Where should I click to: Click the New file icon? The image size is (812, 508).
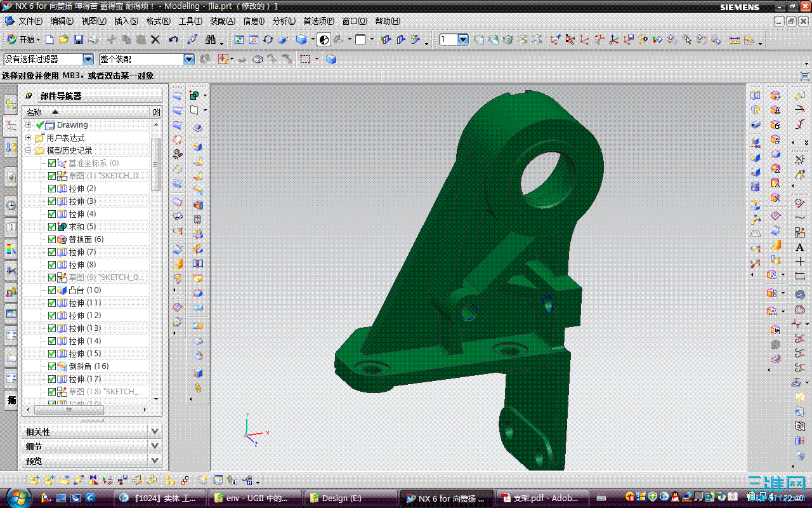point(49,39)
